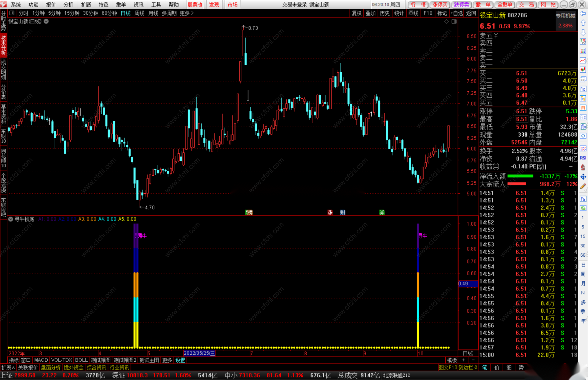Viewport: 588px width, 380px height.
Task: Expand the 银宝山新(日线) chart dropdown arrow
Action: click(46, 21)
